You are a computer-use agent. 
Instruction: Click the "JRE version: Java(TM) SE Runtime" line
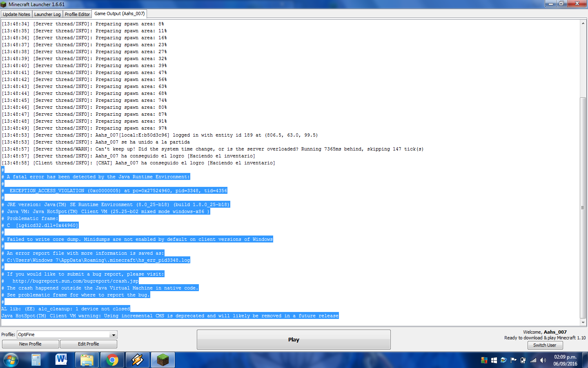(x=116, y=205)
